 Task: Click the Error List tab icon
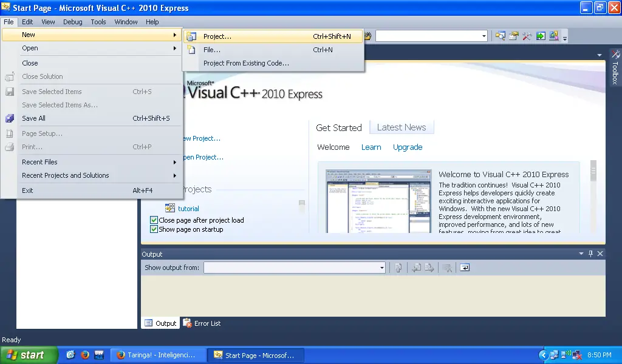click(187, 323)
